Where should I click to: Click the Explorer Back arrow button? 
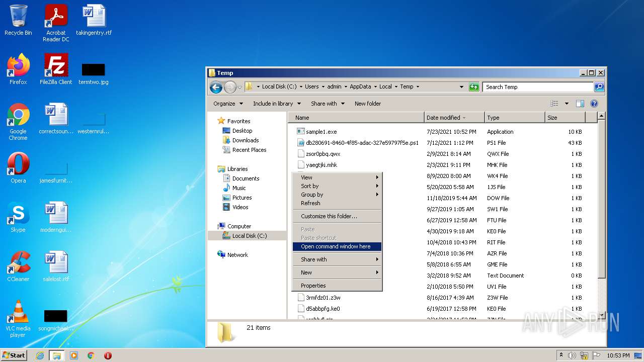[216, 87]
